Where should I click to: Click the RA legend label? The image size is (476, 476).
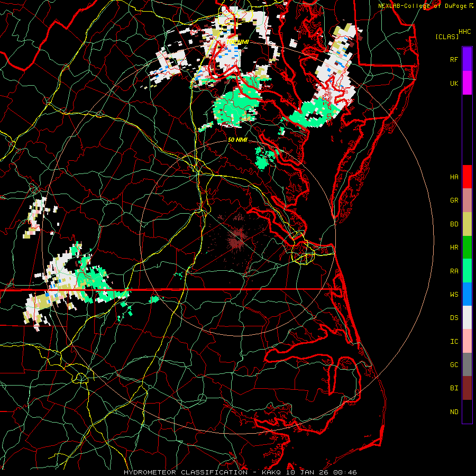coord(454,271)
